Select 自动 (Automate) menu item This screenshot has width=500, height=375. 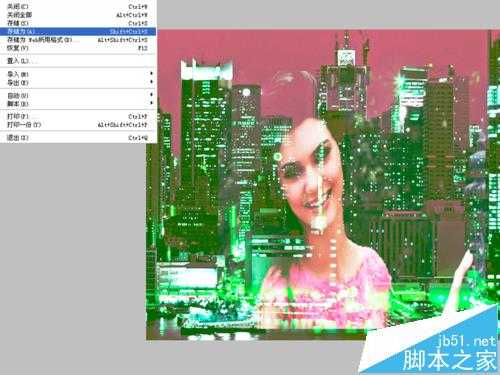click(78, 96)
